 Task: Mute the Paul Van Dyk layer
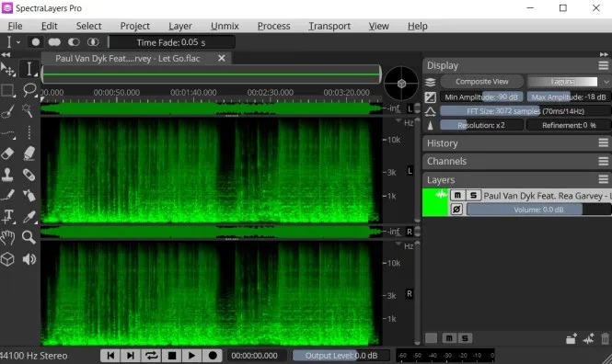457,195
